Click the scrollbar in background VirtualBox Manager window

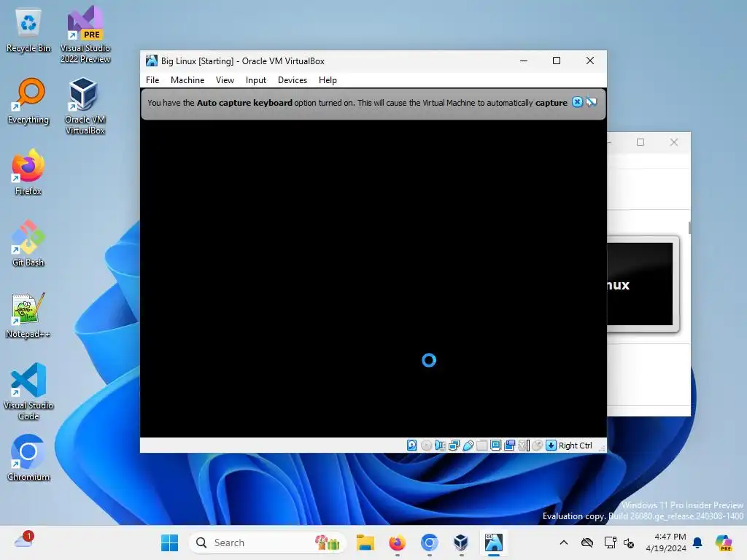click(689, 227)
